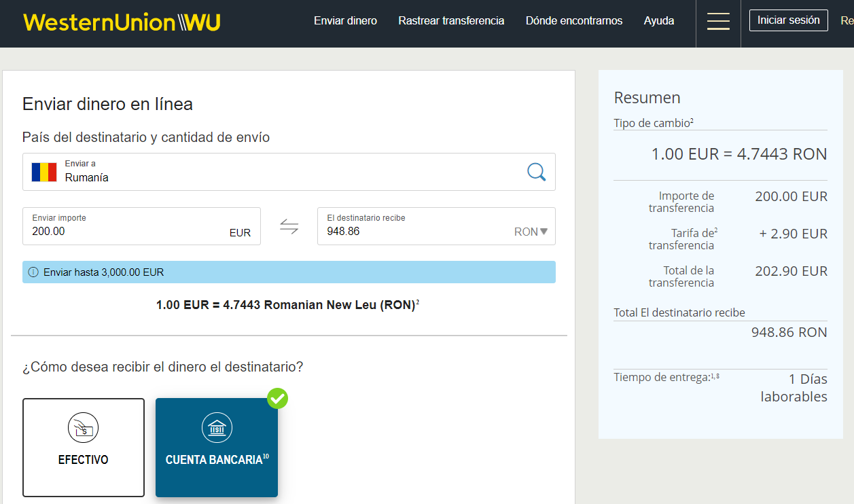This screenshot has height=504, width=854.
Task: Click the 'Total de la transferencia' label
Action: (681, 276)
